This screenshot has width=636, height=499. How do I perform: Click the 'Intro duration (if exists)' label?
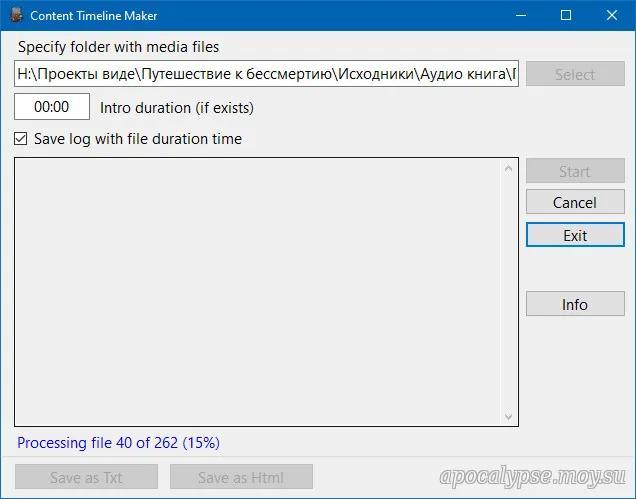[x=177, y=107]
